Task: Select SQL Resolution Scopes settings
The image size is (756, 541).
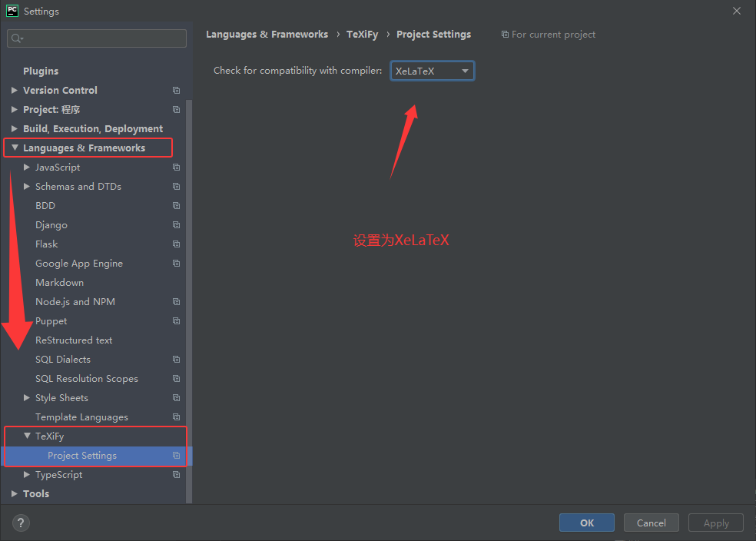Action: tap(87, 379)
